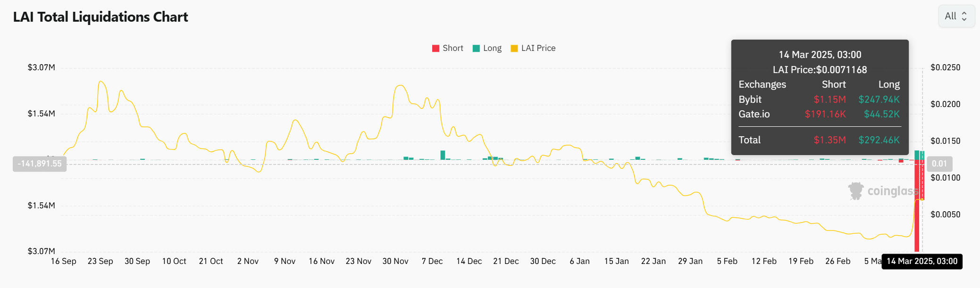Click the green long bar near 7 Dec
This screenshot has width=980, height=288.
[443, 155]
